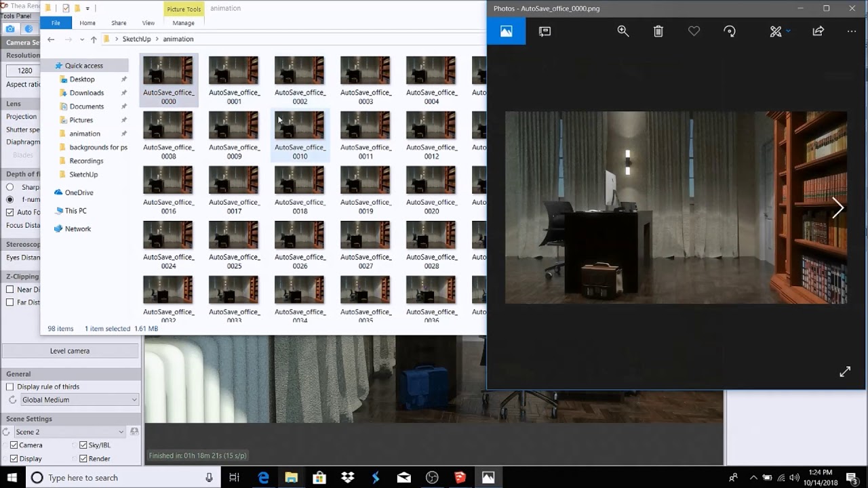Add photo to favorites with heart icon
The image size is (868, 488).
click(x=694, y=31)
